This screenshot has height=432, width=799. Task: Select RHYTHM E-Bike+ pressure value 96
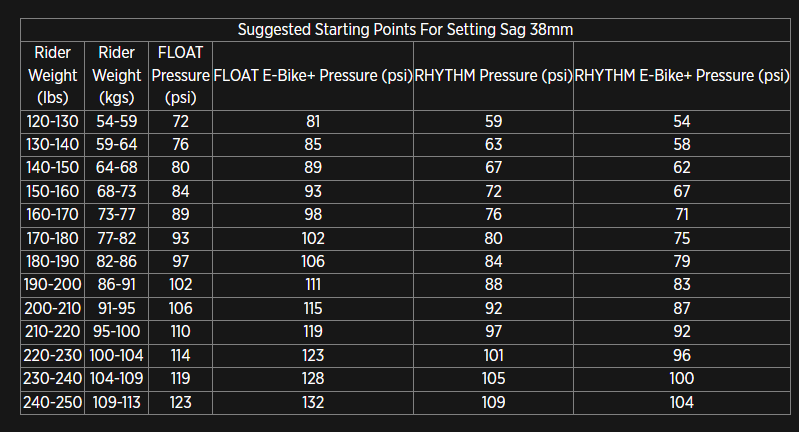click(682, 355)
